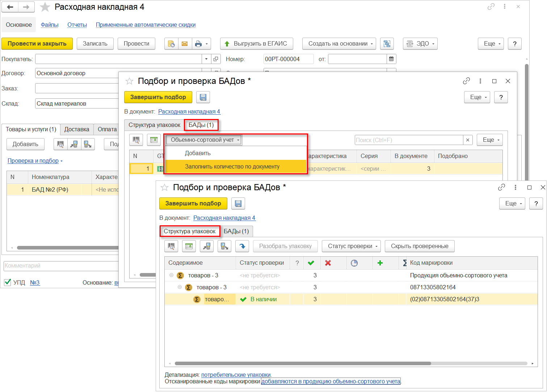
Task: Click the document-with-clock icon next to Провести
Action: click(171, 44)
